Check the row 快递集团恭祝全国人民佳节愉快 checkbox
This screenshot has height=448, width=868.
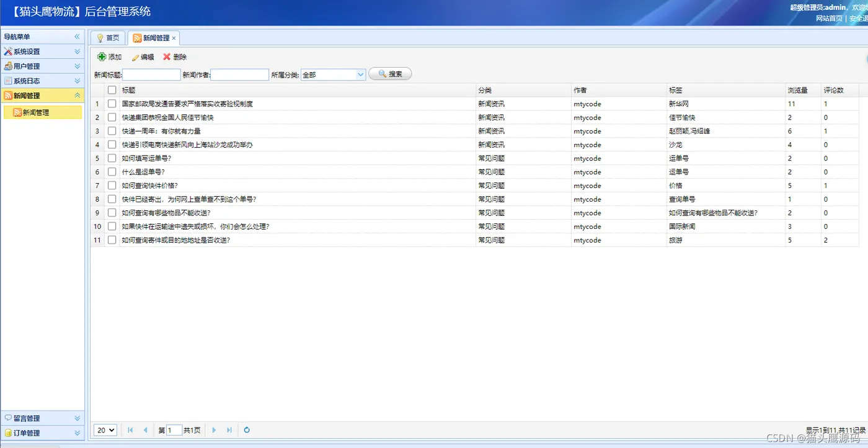(112, 117)
